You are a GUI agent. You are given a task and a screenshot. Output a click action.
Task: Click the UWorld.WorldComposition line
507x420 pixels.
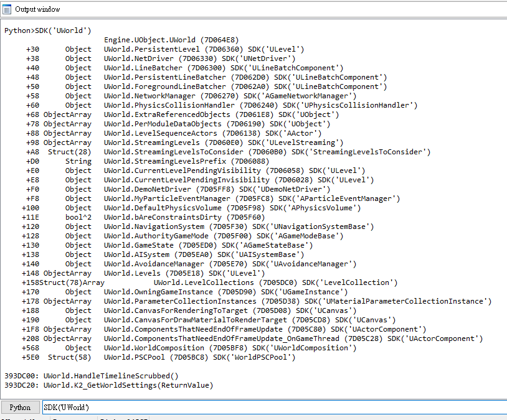(x=189, y=348)
